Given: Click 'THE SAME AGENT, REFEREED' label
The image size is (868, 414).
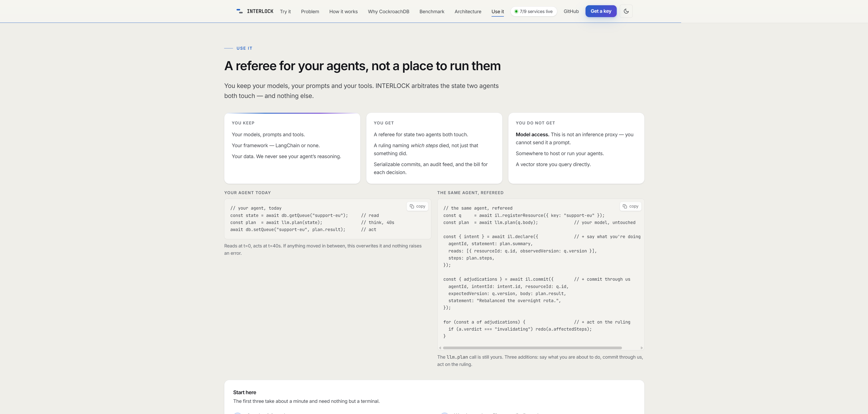Looking at the screenshot, I should tap(470, 193).
